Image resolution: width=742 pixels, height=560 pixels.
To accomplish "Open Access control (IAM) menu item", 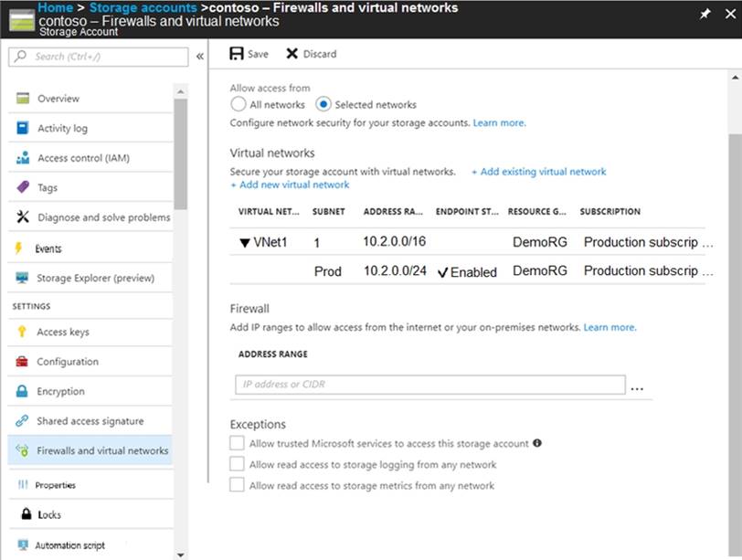I will [x=83, y=158].
